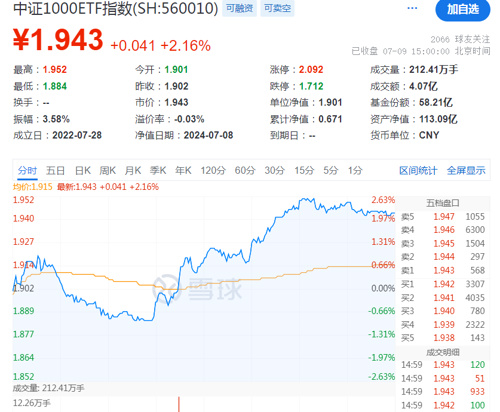
Task: Click the 振幅 value 3.58%
Action: [x=56, y=119]
